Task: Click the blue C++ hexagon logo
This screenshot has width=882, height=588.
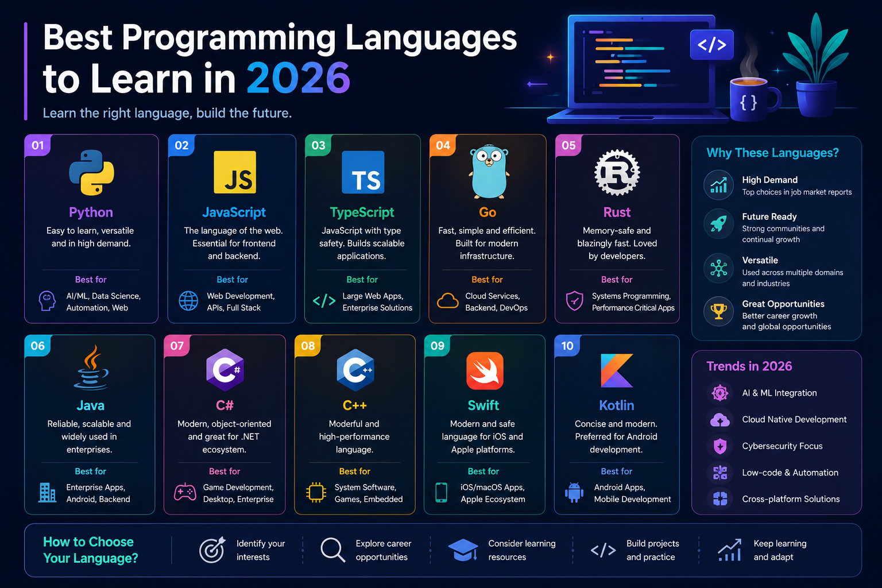Action: click(x=355, y=370)
